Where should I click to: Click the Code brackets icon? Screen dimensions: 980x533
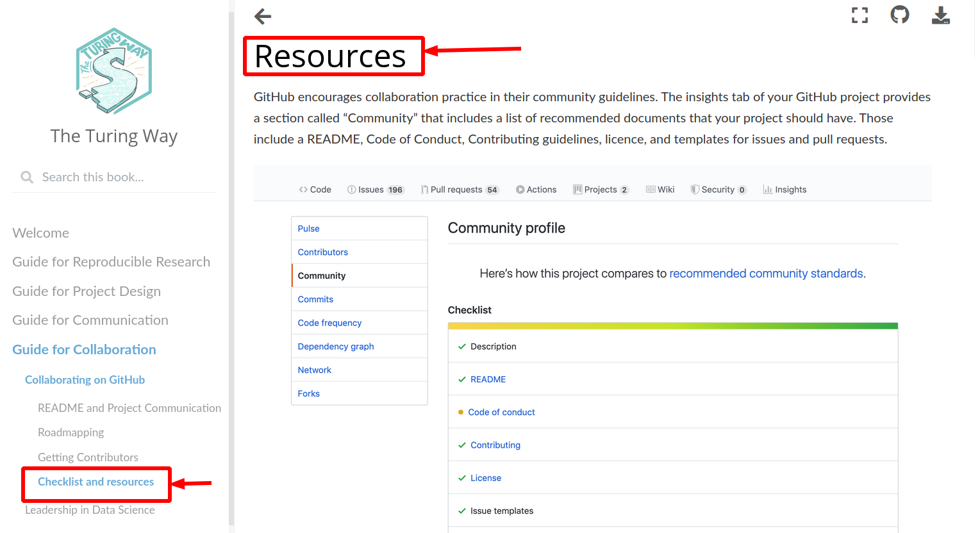pos(303,190)
